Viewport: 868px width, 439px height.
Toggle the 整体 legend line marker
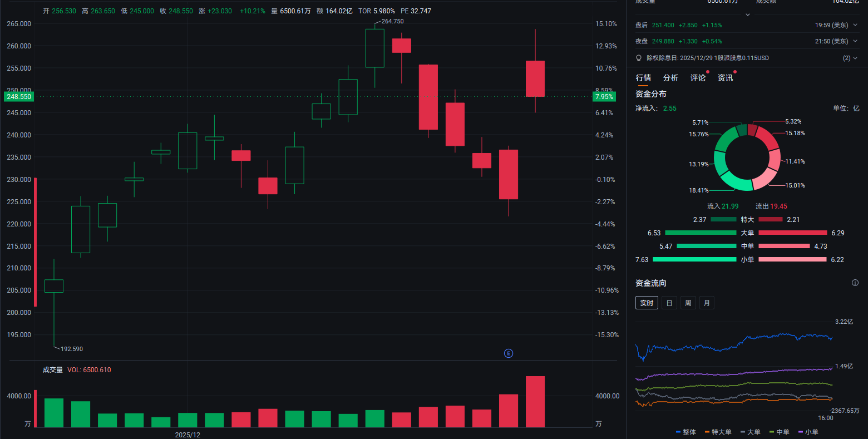(x=678, y=432)
